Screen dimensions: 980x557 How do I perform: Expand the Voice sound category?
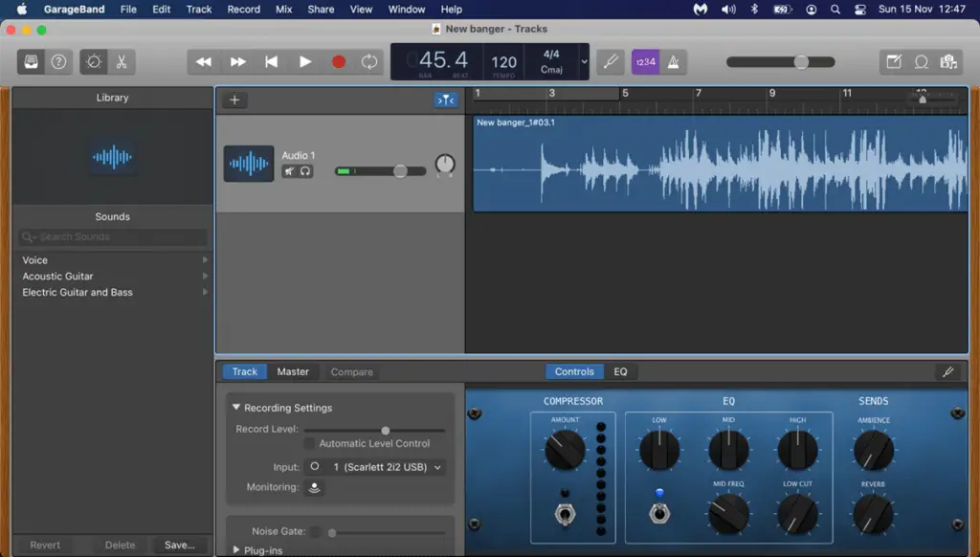[205, 260]
